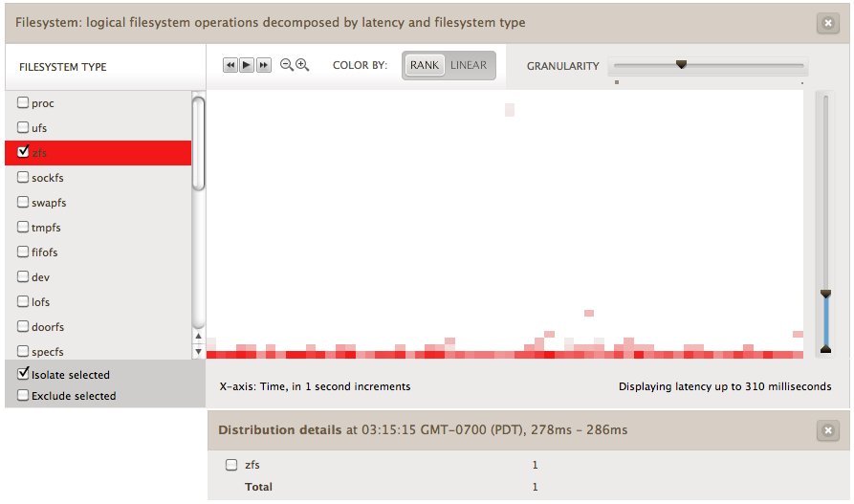Select the tmpfs filesystem entry
Viewport: 854px width, 504px height.
(x=46, y=228)
